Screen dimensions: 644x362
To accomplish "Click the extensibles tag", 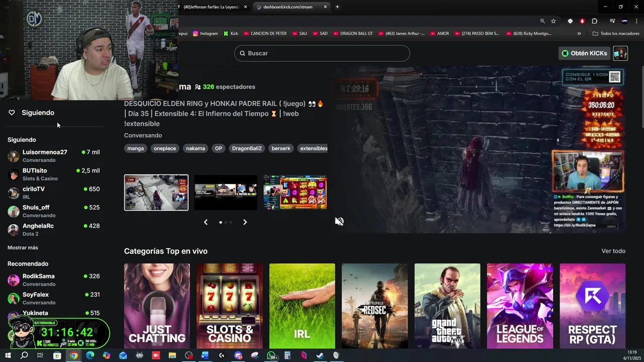I will click(312, 148).
